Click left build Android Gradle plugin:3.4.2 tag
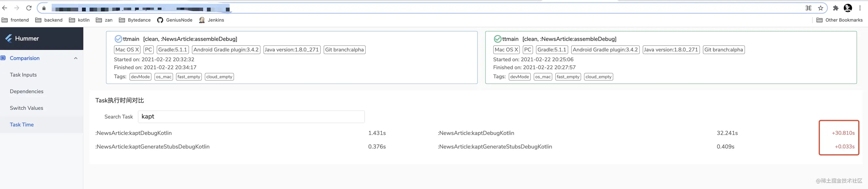The image size is (868, 189). coord(226,50)
